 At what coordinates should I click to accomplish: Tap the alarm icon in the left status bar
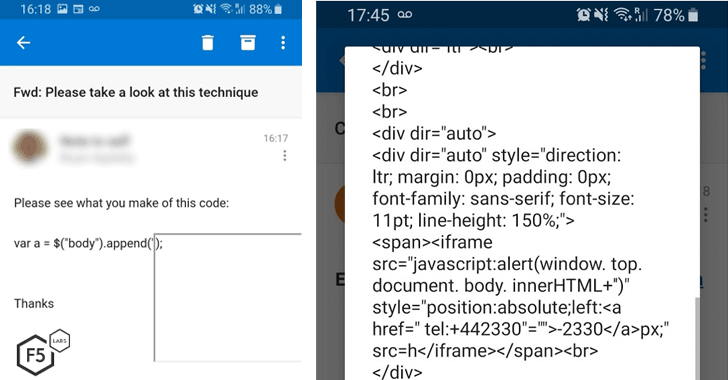198,9
